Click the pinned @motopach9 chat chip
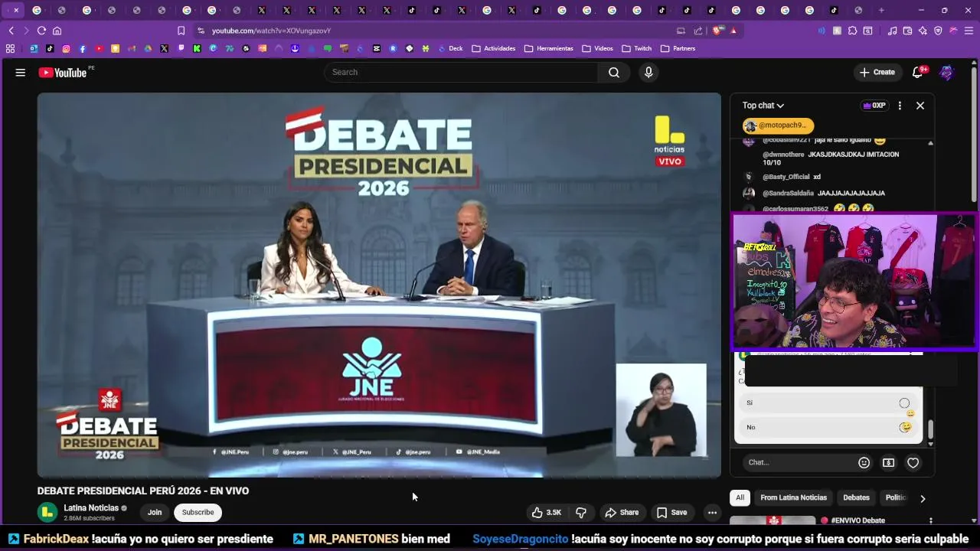The image size is (980, 551). point(778,126)
